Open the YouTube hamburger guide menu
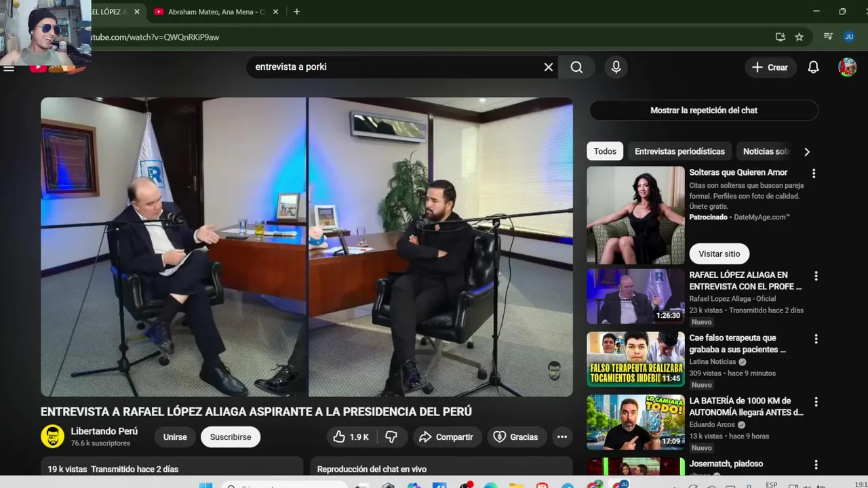 (9, 68)
